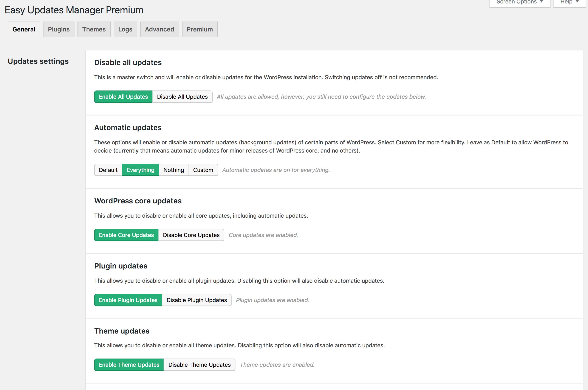Click Disable Core Updates button
Screen dimensions: 588x390
191,235
